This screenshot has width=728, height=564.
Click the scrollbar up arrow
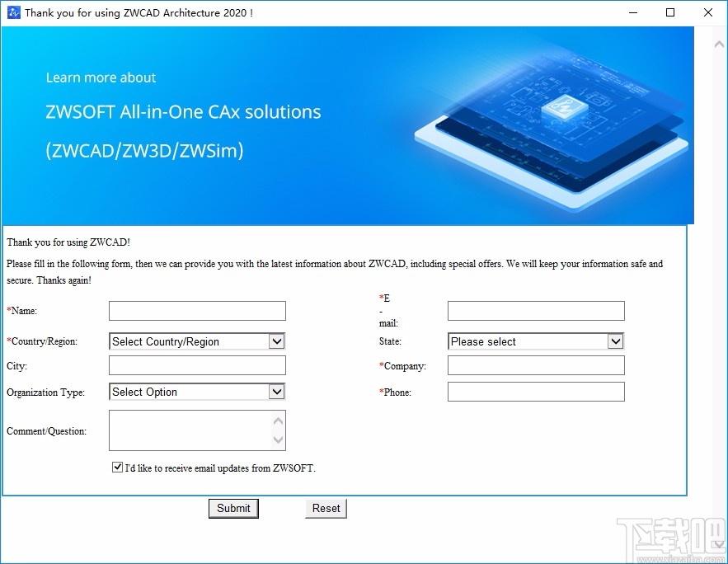pyautogui.click(x=719, y=45)
